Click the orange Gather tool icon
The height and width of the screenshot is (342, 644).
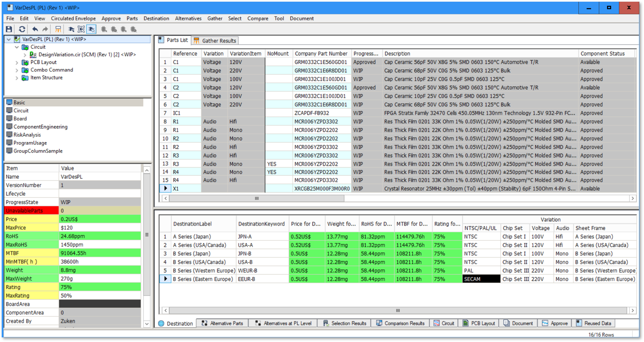tap(58, 29)
